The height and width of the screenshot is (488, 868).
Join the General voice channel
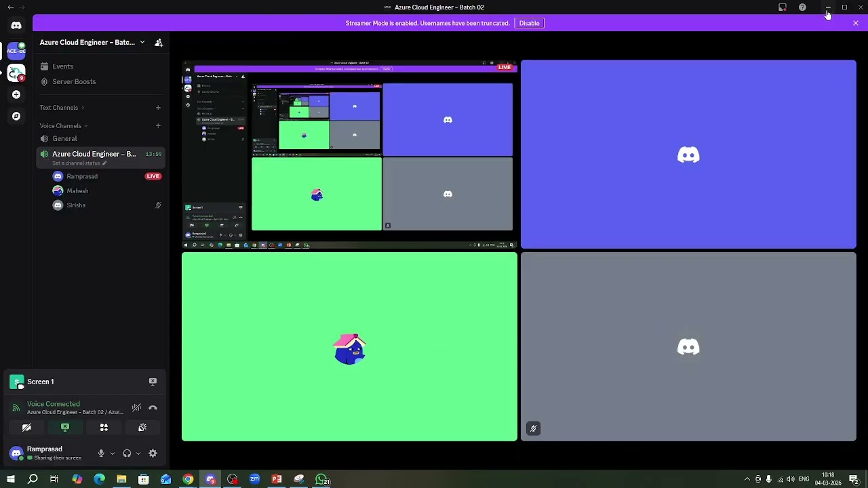coord(99,138)
